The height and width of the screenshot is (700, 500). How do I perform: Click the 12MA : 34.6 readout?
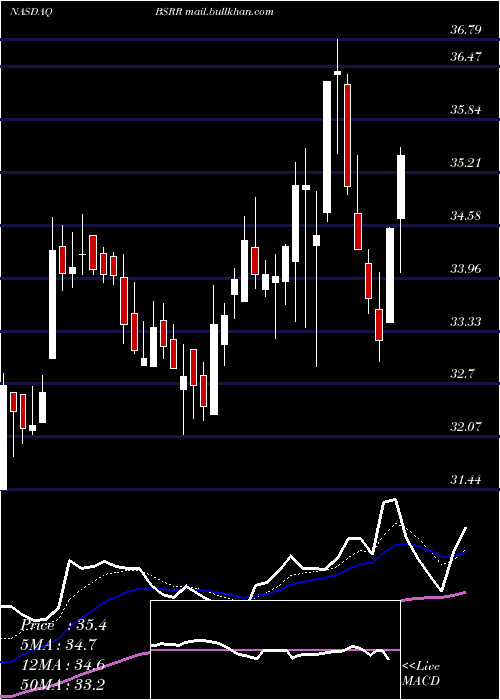tap(63, 665)
